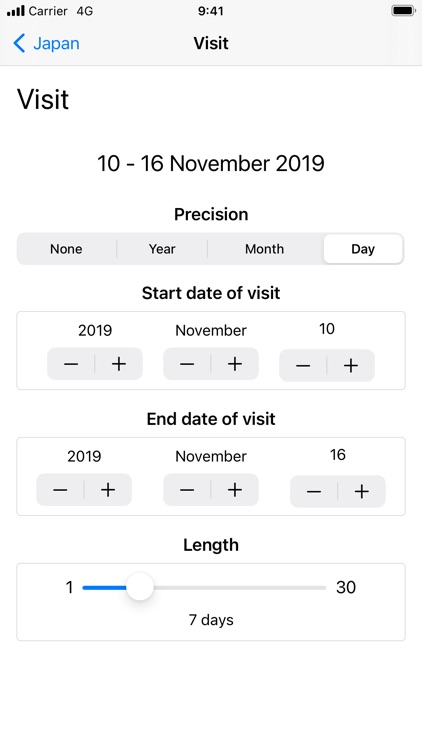Set precision to Month
Viewport: 422px width, 750px height.
pos(265,249)
